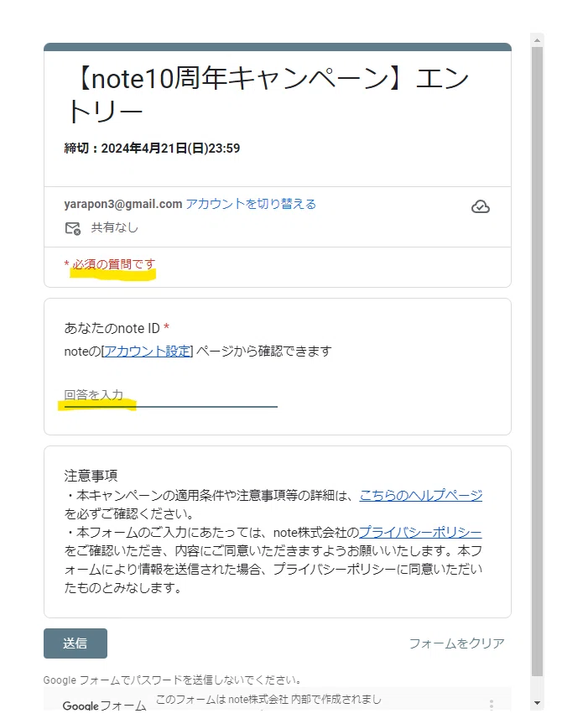Click the 注意事項 heading

coord(91,476)
